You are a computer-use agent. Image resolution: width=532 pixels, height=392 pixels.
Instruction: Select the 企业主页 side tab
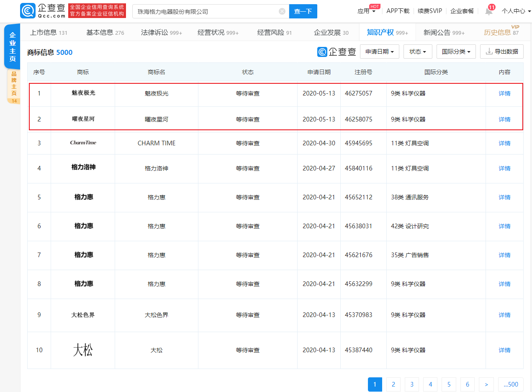point(13,46)
